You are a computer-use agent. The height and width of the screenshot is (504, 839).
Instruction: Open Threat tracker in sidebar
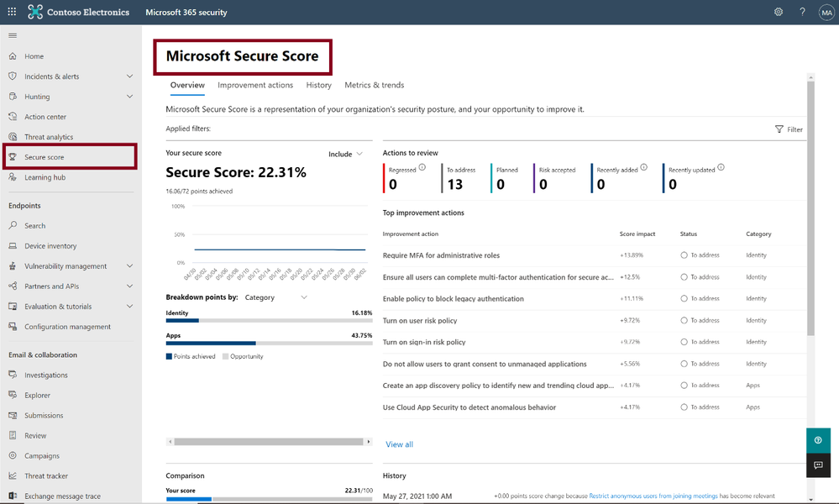click(x=46, y=475)
